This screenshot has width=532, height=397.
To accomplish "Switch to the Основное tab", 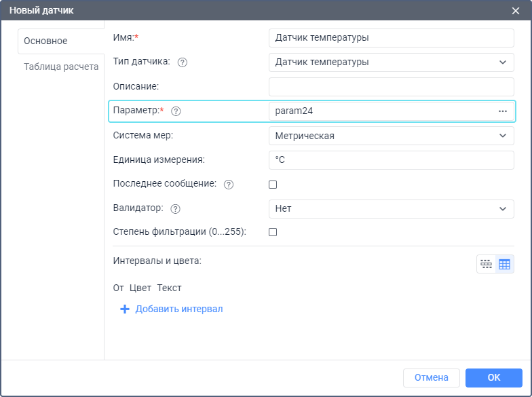I will tap(46, 41).
